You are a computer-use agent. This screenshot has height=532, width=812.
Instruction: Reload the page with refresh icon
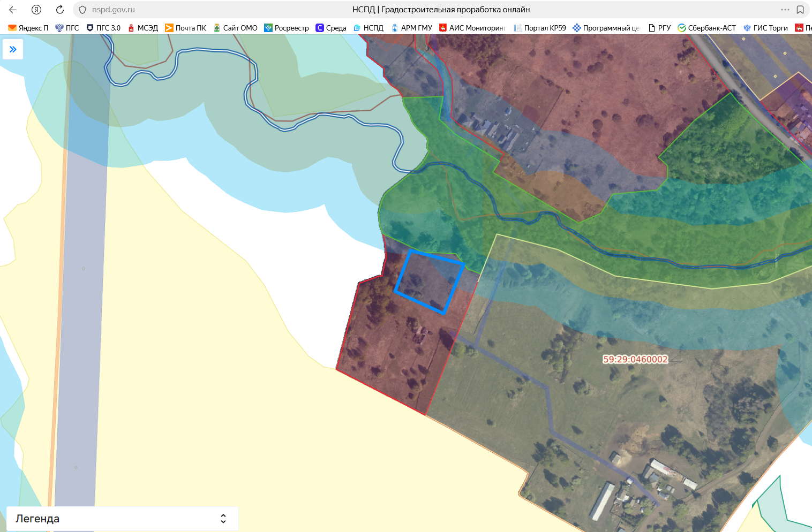60,10
